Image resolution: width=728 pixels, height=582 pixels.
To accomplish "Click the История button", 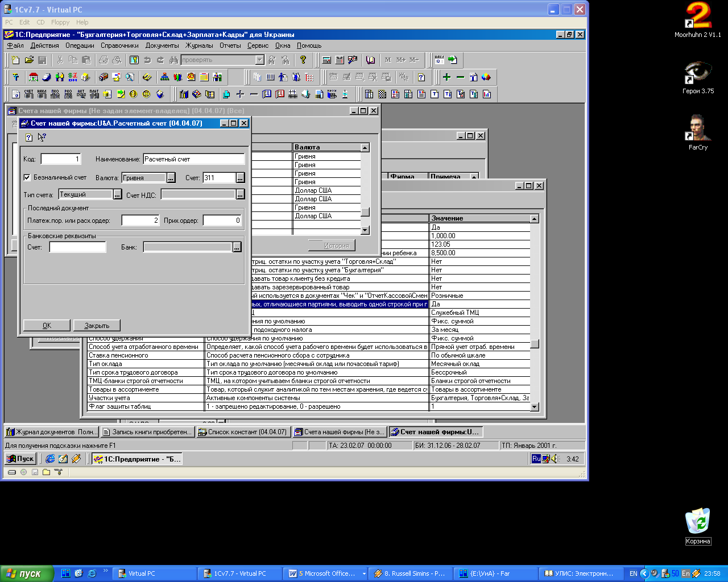I will pos(332,246).
